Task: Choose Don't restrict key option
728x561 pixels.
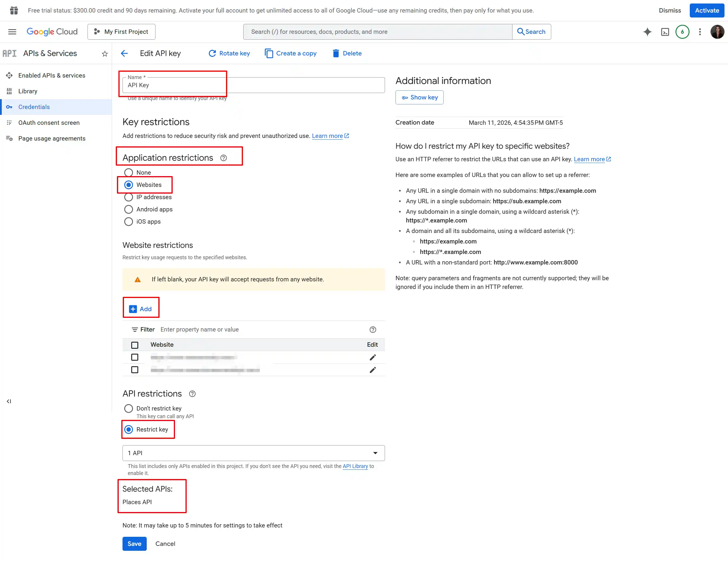Action: (x=128, y=409)
